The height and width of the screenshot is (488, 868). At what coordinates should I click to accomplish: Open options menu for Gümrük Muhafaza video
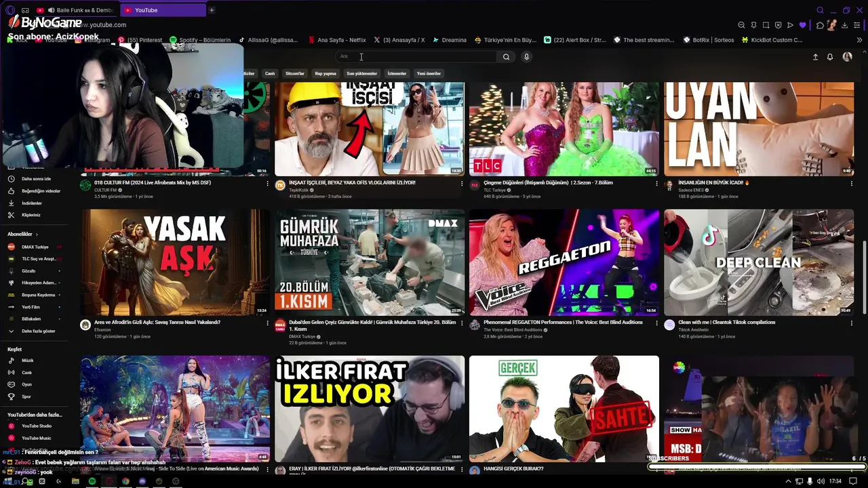pos(462,323)
